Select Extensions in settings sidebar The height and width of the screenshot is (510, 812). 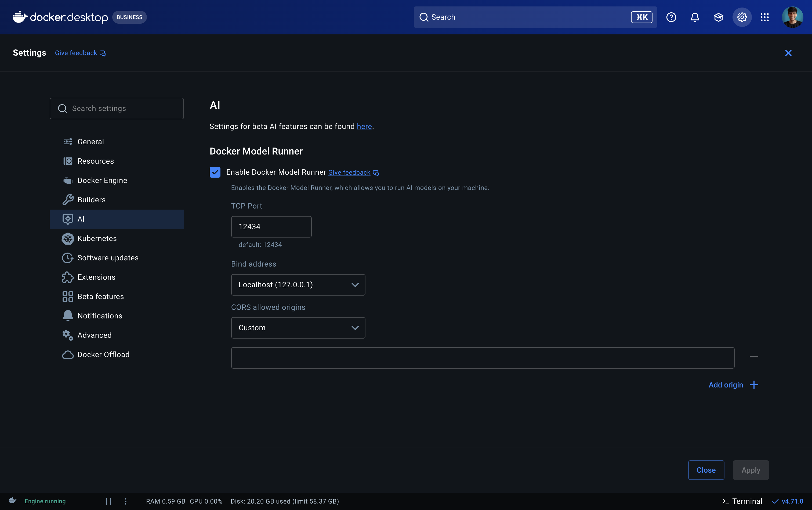pos(117,277)
